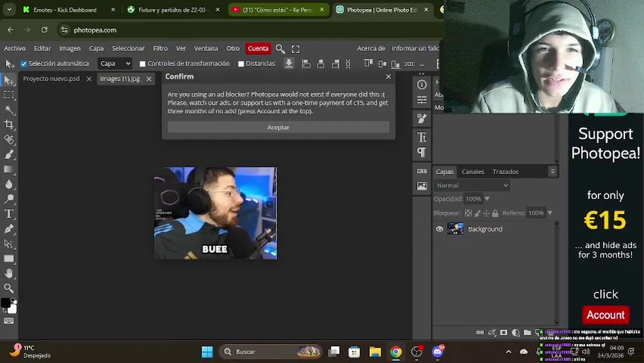The height and width of the screenshot is (363, 644).
Task: Open the Acerca de link
Action: click(371, 48)
